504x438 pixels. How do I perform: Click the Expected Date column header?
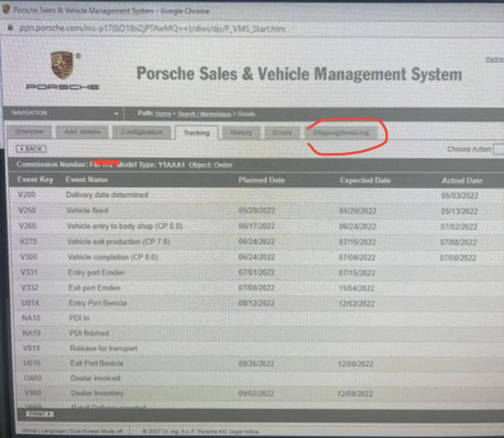tap(365, 180)
